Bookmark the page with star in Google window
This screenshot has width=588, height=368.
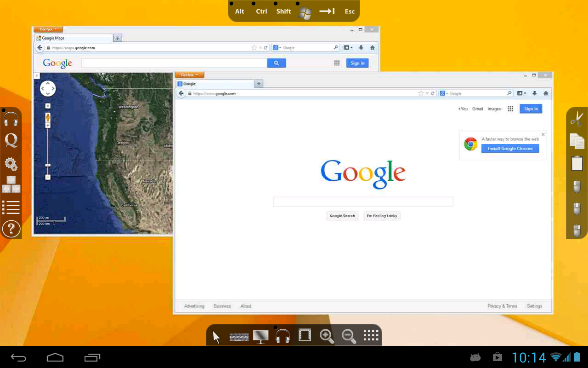[421, 93]
